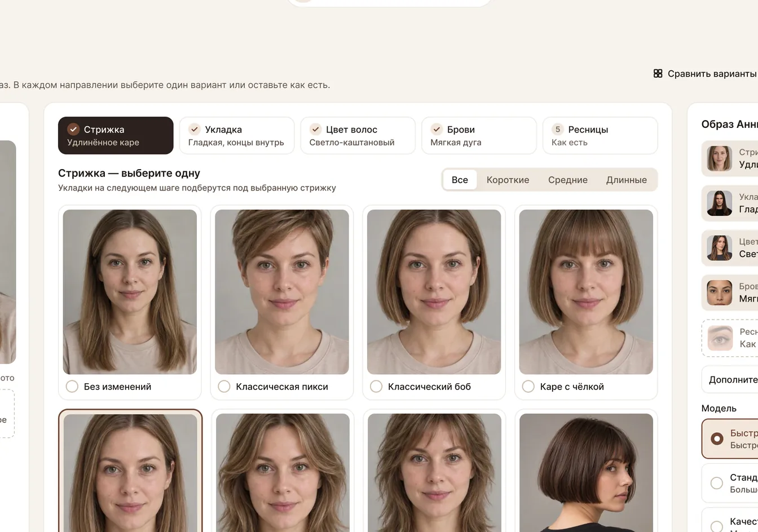The width and height of the screenshot is (758, 532).
Task: Click the Цвет… thumbnail in the Образ panel
Action: click(x=720, y=248)
